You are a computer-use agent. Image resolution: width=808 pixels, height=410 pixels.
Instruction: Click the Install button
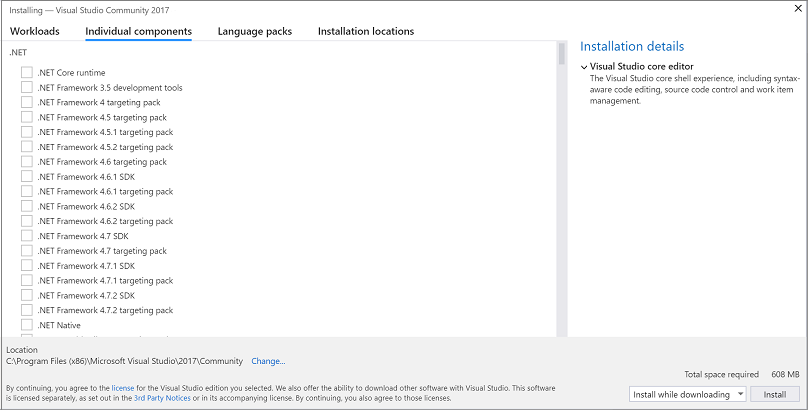[775, 394]
